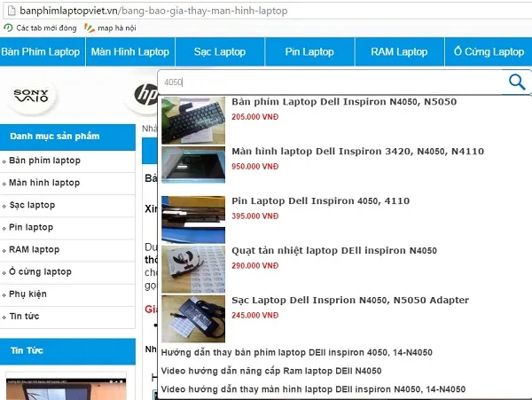The height and width of the screenshot is (400, 532).
Task: Click 'Danh mục sản phẩm' sidebar header
Action: point(67,137)
